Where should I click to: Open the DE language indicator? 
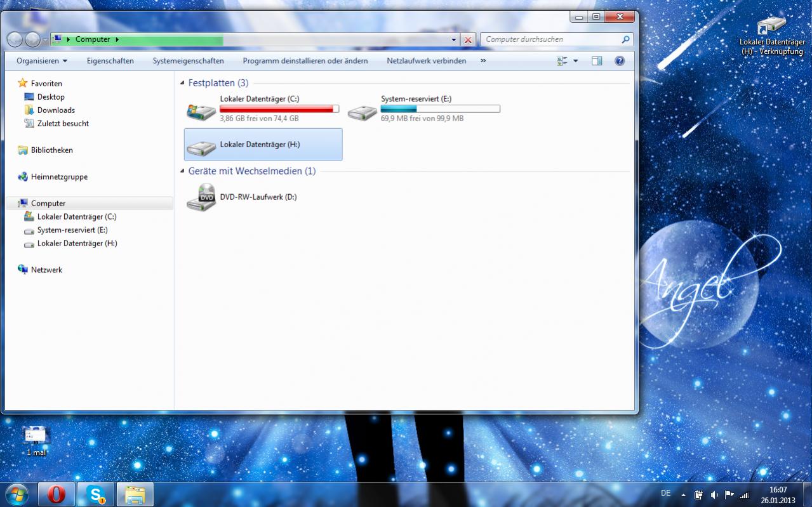(x=665, y=493)
